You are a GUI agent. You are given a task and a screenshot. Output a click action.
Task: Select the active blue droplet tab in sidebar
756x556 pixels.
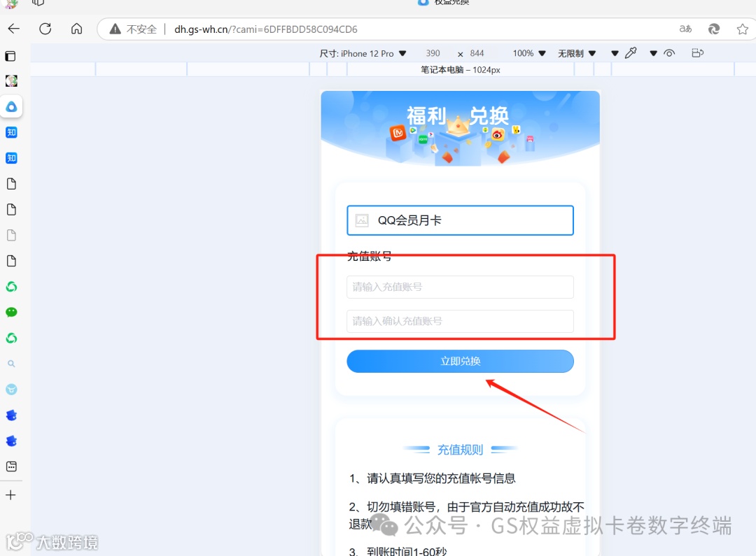pos(11,106)
